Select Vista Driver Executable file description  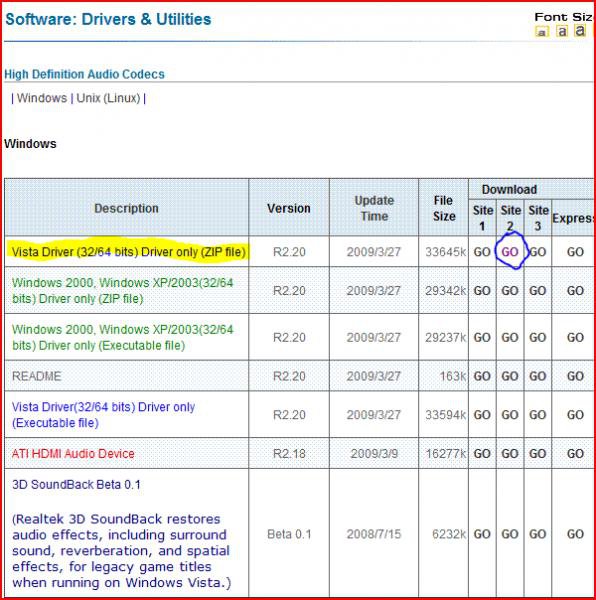tap(103, 415)
